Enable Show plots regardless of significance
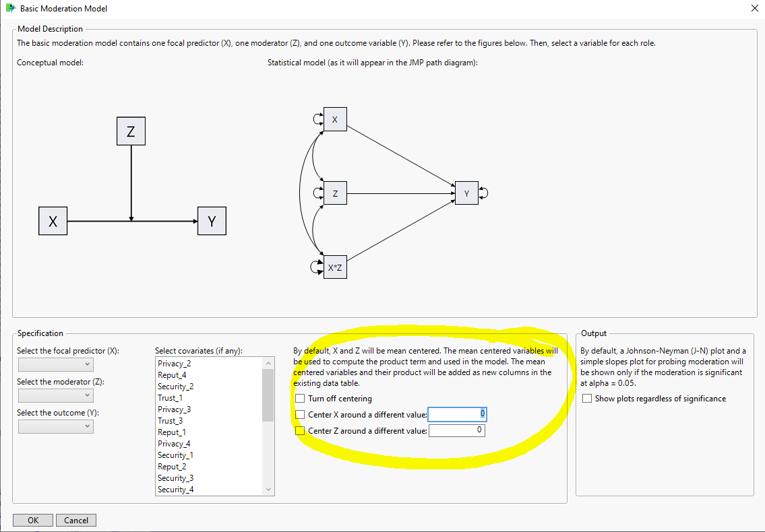The width and height of the screenshot is (765, 532). [x=586, y=398]
